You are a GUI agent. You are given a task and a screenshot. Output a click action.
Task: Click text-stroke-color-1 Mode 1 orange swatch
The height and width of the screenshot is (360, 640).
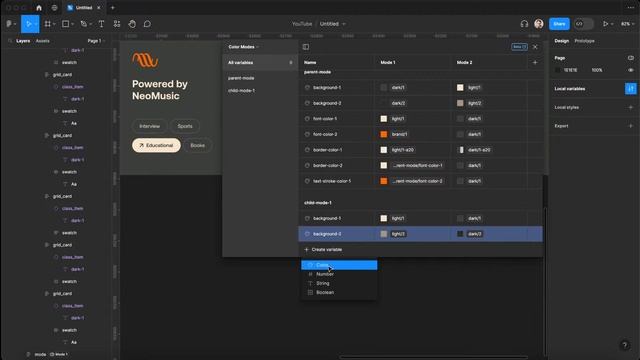384,181
